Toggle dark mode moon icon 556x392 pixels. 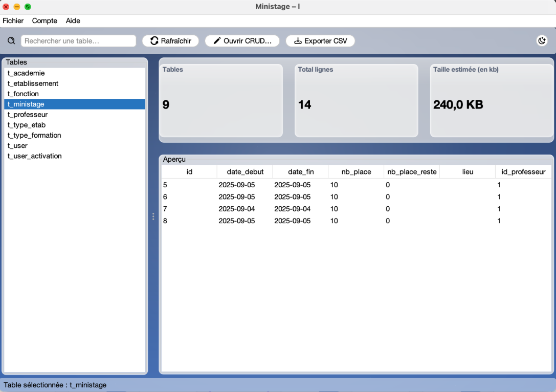click(x=542, y=41)
